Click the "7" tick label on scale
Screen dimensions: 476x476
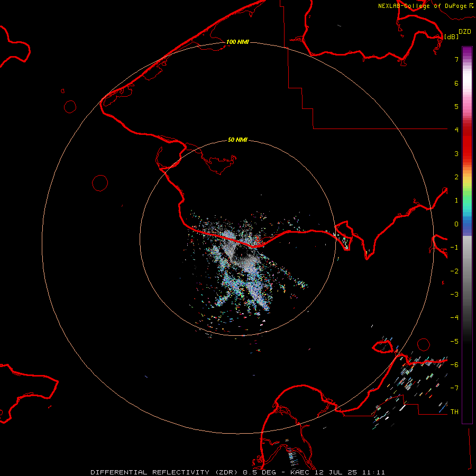point(456,59)
